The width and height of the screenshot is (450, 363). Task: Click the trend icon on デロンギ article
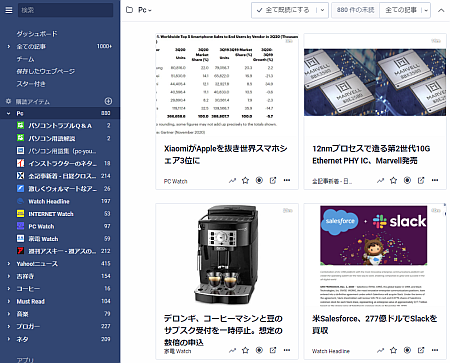click(232, 351)
